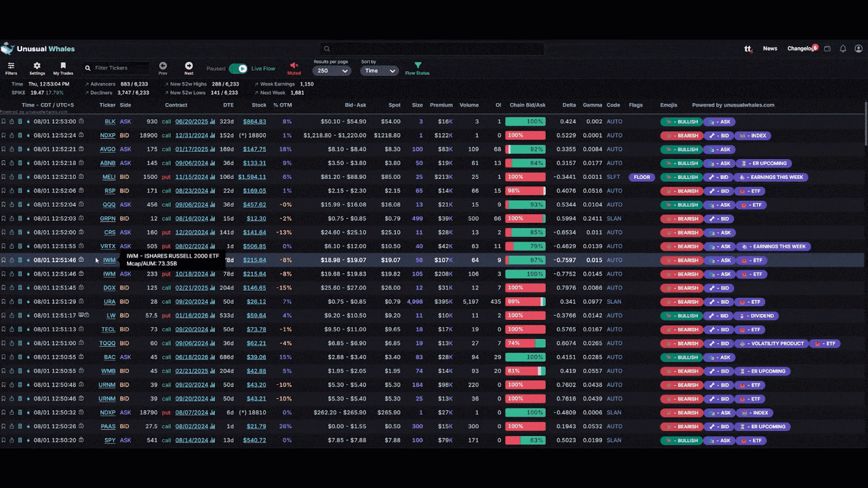Image resolution: width=868 pixels, height=488 pixels.
Task: Click the 63% chain bid/ask bar on SPY row
Action: coord(525,440)
